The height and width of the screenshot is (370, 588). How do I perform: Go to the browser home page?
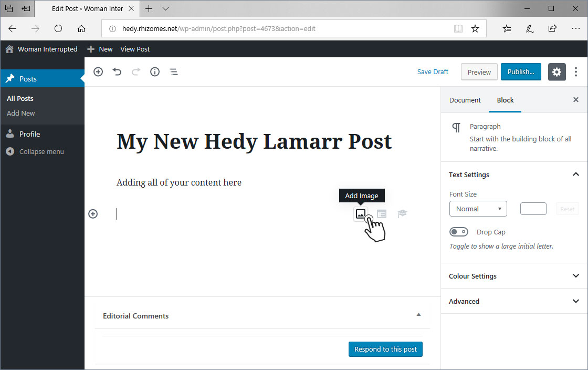pos(81,28)
